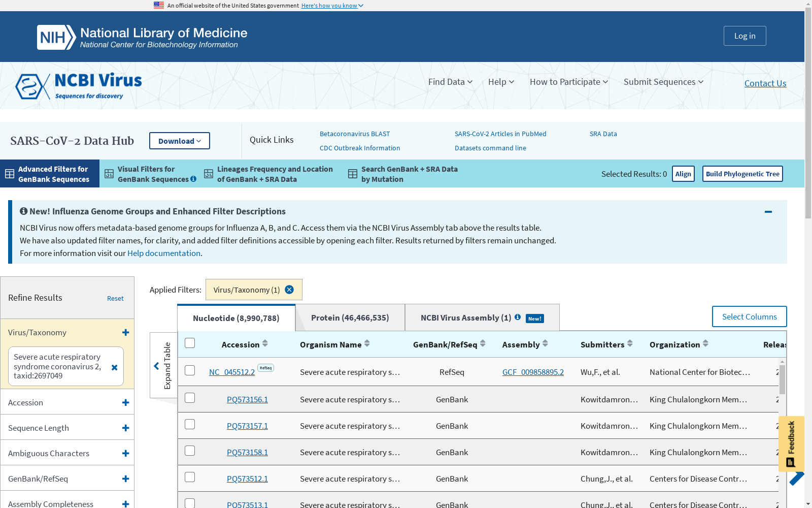This screenshot has height=508, width=812.
Task: Open accession NC_045512.2
Action: click(x=232, y=372)
